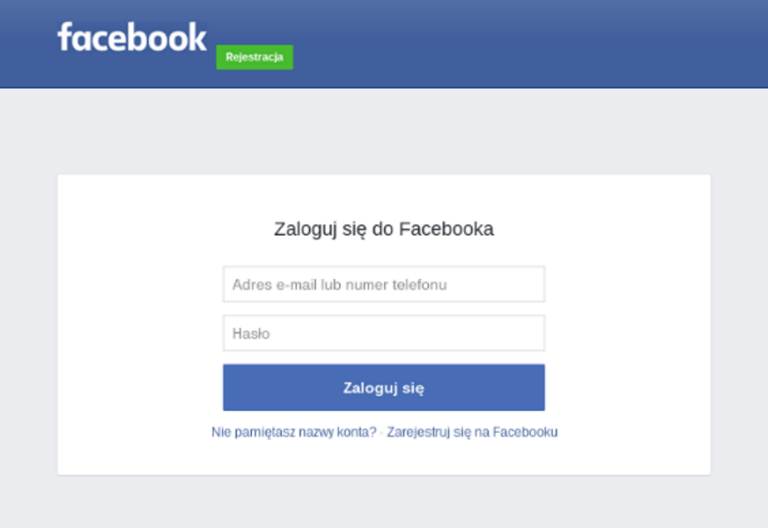Click the Zaloguj się do Facebooka heading

(384, 229)
